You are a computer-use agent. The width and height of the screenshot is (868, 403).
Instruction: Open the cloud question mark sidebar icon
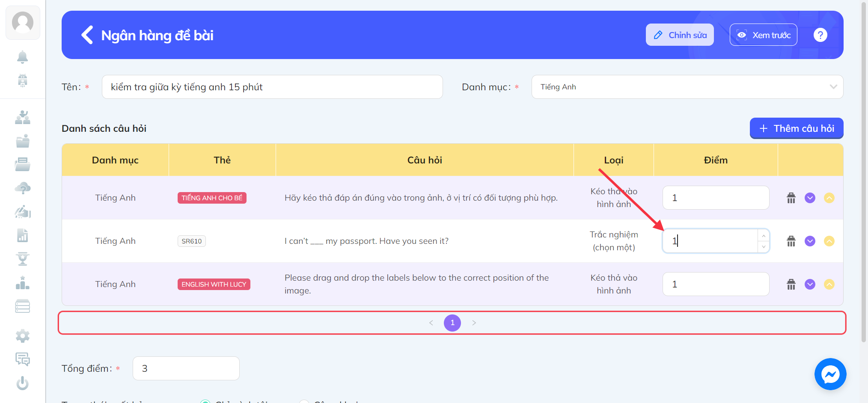[23, 188]
